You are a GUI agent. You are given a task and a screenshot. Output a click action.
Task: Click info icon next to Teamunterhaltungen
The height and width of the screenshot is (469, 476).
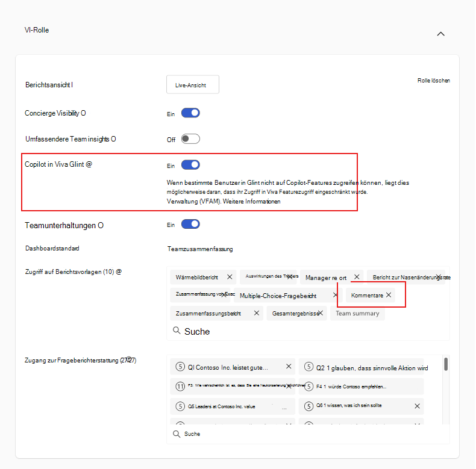[x=101, y=225]
